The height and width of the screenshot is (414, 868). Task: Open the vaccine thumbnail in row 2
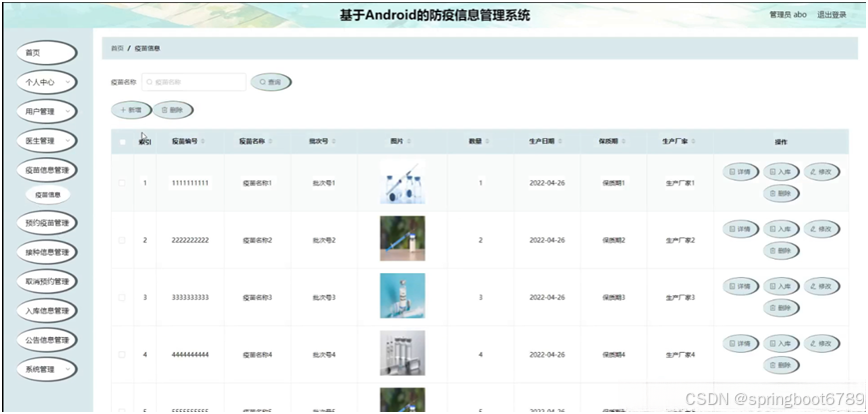[x=403, y=238]
